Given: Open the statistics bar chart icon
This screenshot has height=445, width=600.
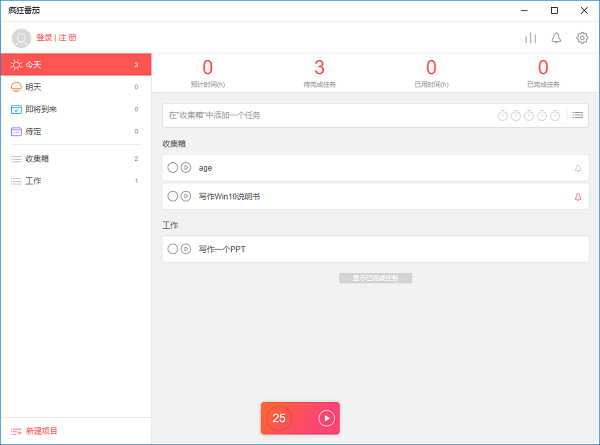Looking at the screenshot, I should click(x=530, y=38).
